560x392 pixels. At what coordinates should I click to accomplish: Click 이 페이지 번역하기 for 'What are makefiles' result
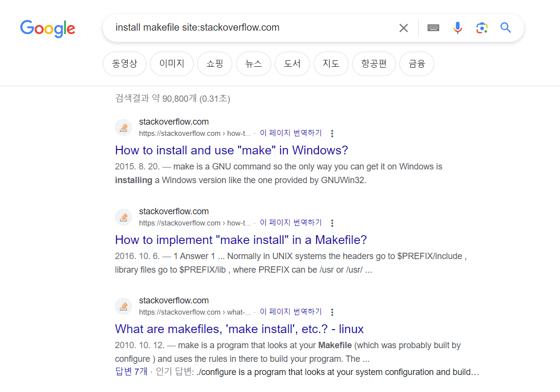291,312
